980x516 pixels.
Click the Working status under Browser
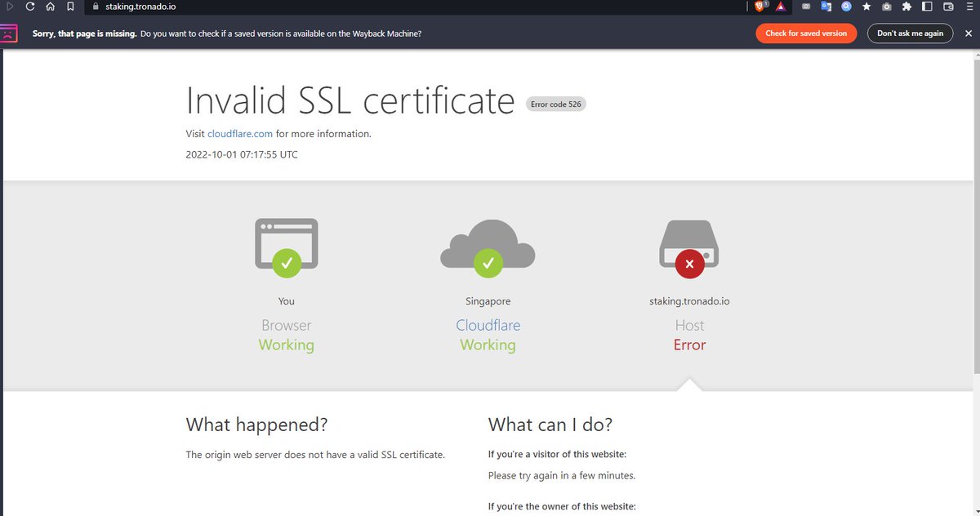click(x=286, y=345)
